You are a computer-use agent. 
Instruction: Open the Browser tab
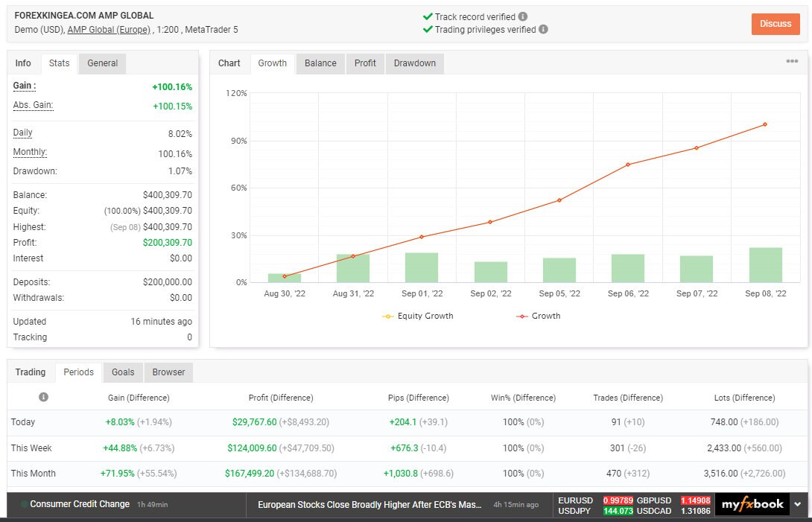[x=168, y=372]
